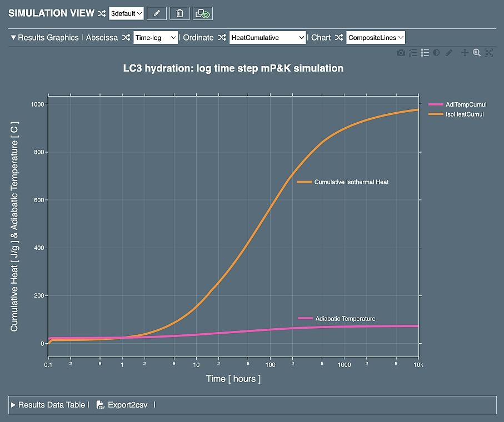
Task: Click the edit pencil button beside $default
Action: point(157,13)
